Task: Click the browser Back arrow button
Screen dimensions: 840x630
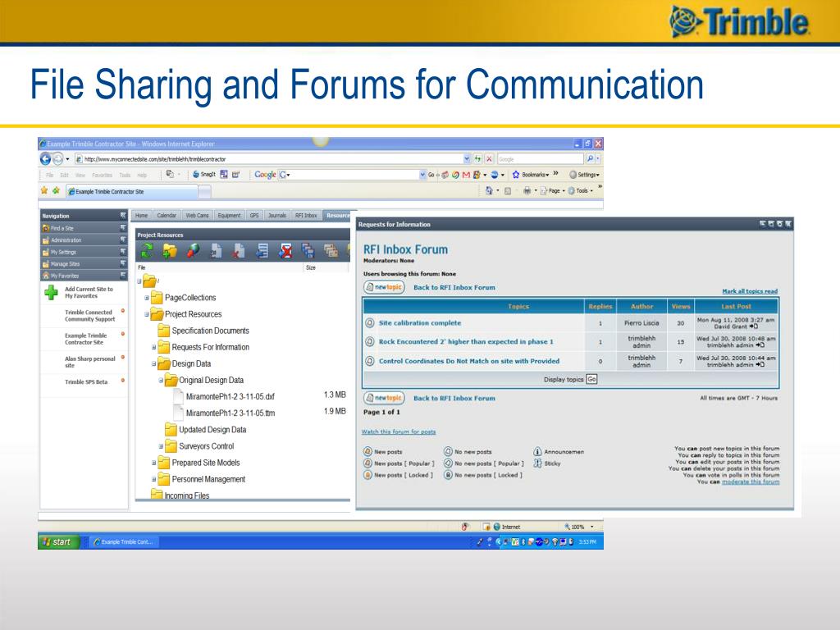Action: [46, 158]
